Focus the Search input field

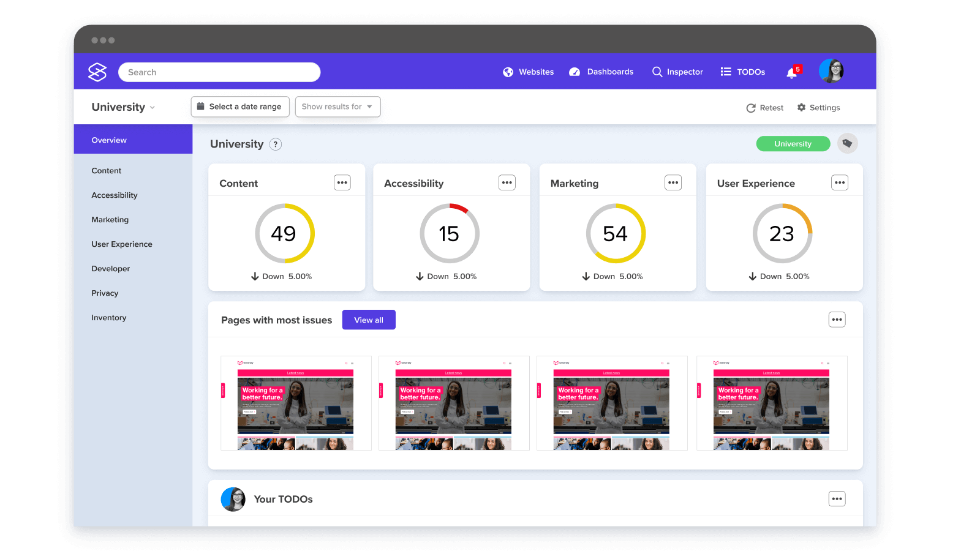coord(219,72)
